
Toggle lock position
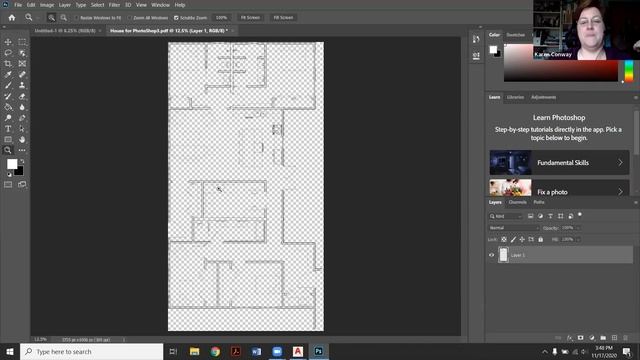[x=522, y=240]
